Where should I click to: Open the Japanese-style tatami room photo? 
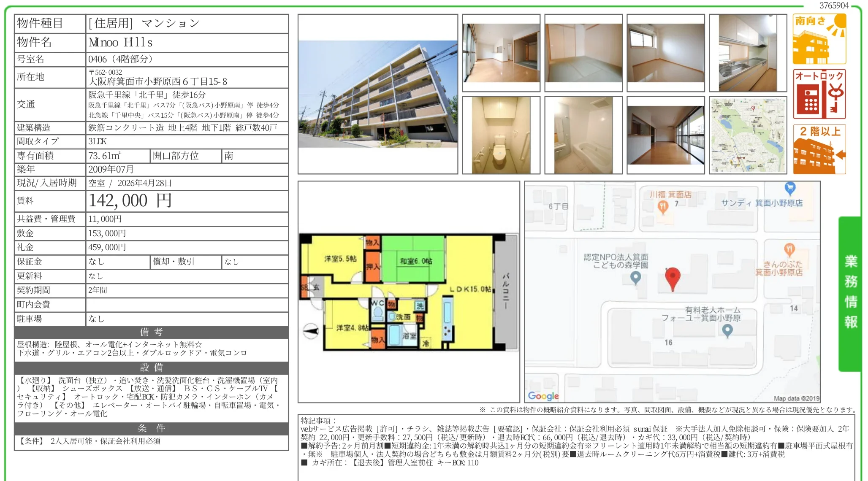point(583,53)
